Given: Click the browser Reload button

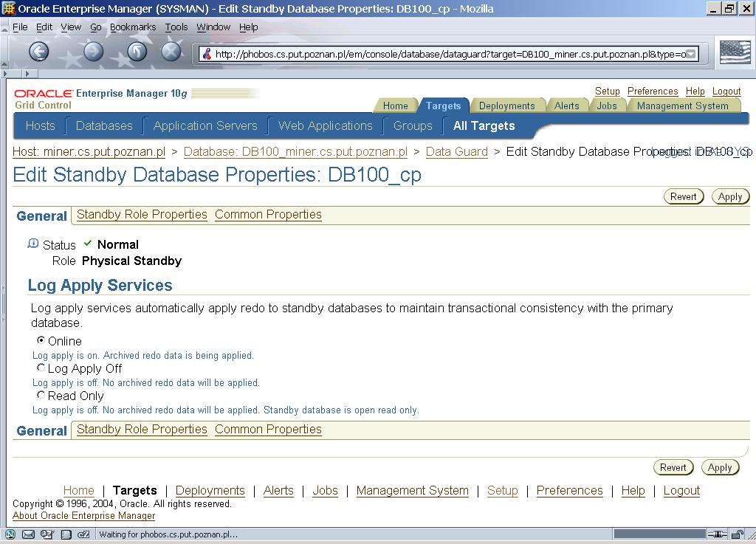Looking at the screenshot, I should 137,51.
